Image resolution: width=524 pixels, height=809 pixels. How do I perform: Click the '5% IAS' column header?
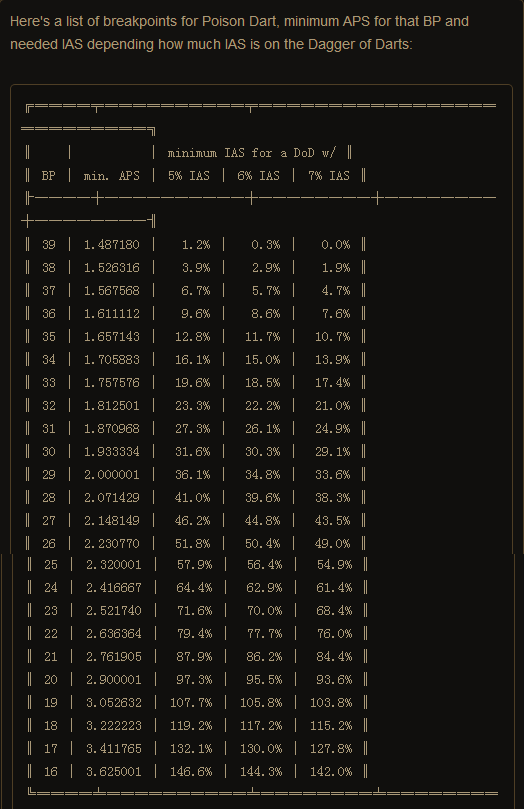(189, 176)
